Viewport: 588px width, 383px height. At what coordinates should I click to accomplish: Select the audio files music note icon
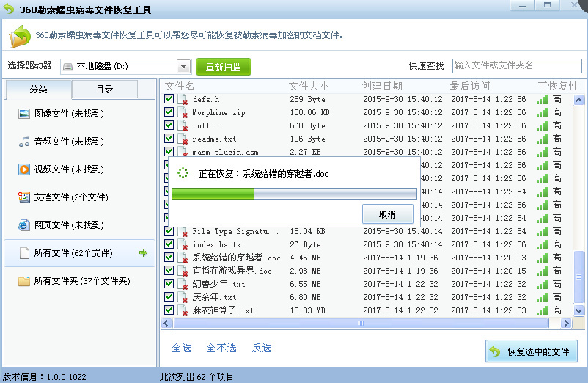pos(23,142)
